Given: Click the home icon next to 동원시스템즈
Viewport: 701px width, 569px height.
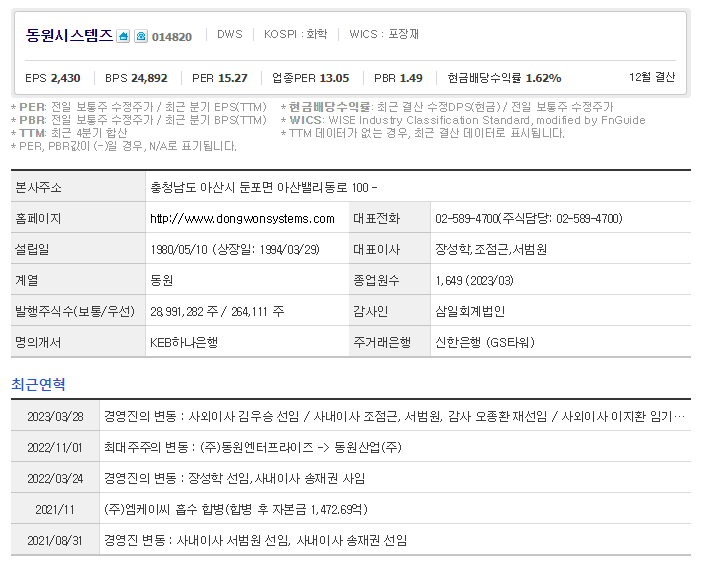Looking at the screenshot, I should pyautogui.click(x=123, y=36).
